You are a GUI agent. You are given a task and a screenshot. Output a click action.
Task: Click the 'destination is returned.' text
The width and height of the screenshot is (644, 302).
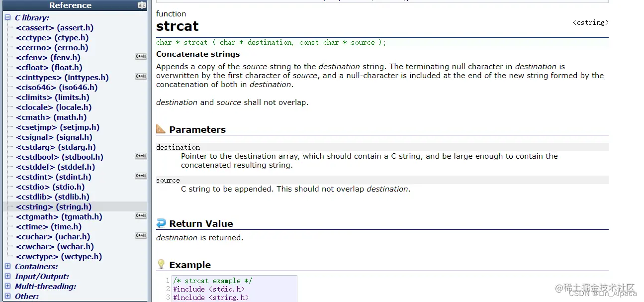tap(200, 238)
